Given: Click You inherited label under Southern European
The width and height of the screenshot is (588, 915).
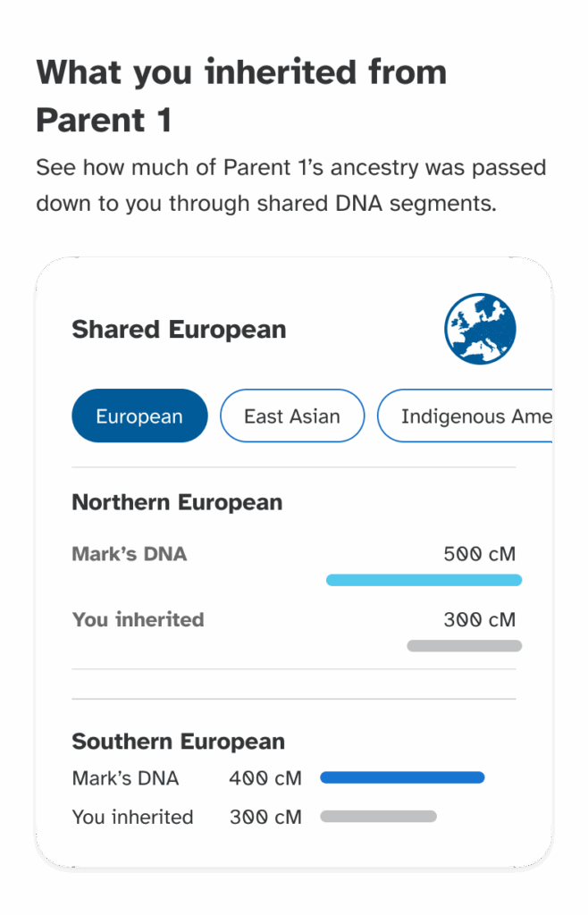Looking at the screenshot, I should pos(132,817).
